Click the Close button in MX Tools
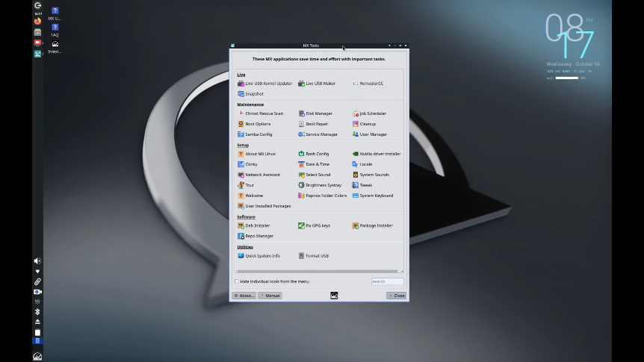Screen dimensions: 644x362 (x=397, y=296)
